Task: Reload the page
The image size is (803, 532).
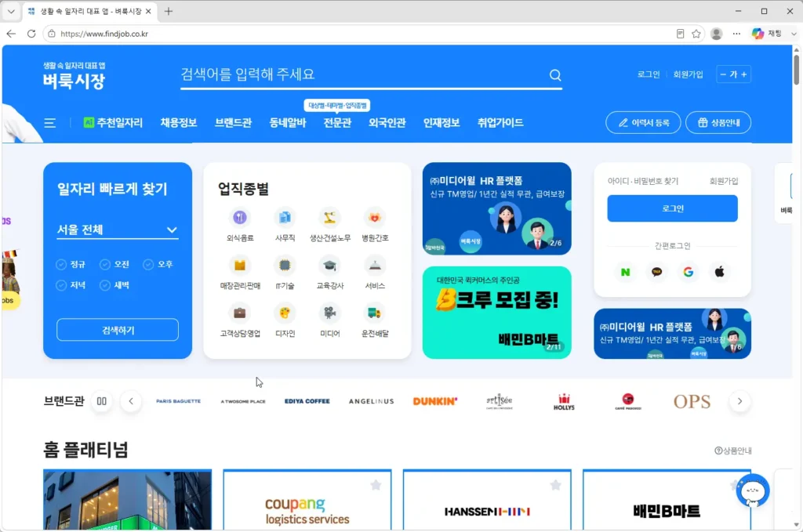Action: [31, 34]
